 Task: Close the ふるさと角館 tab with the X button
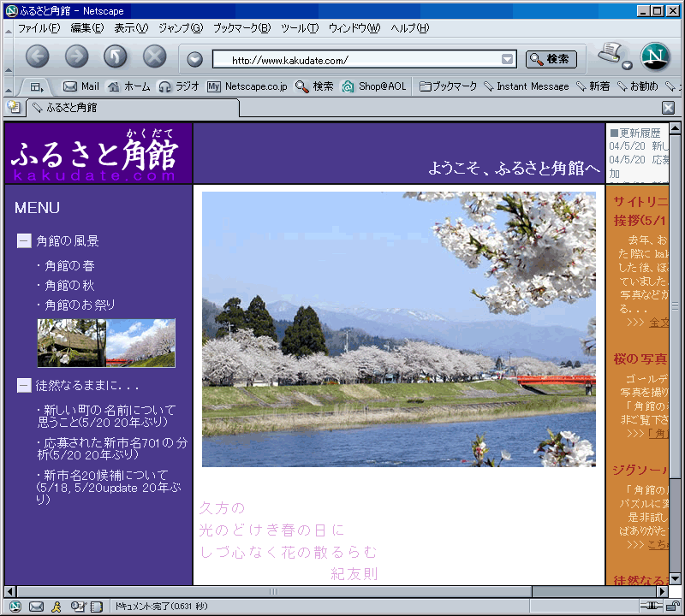[668, 108]
